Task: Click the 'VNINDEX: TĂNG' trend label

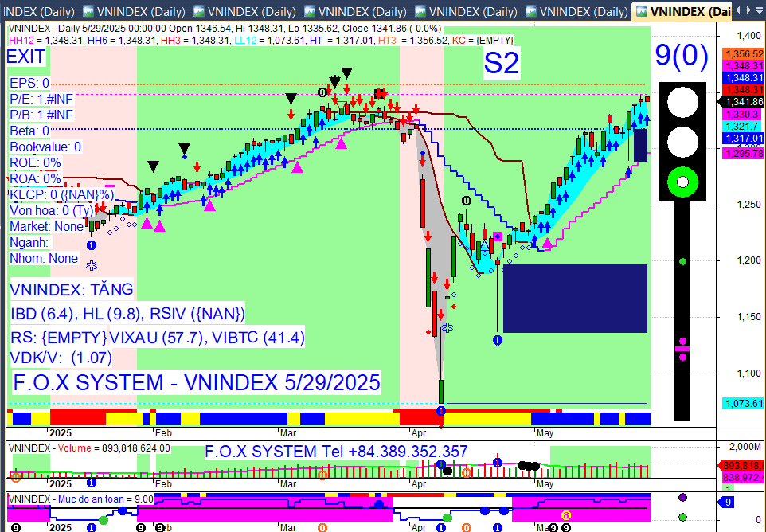Action: [x=72, y=289]
